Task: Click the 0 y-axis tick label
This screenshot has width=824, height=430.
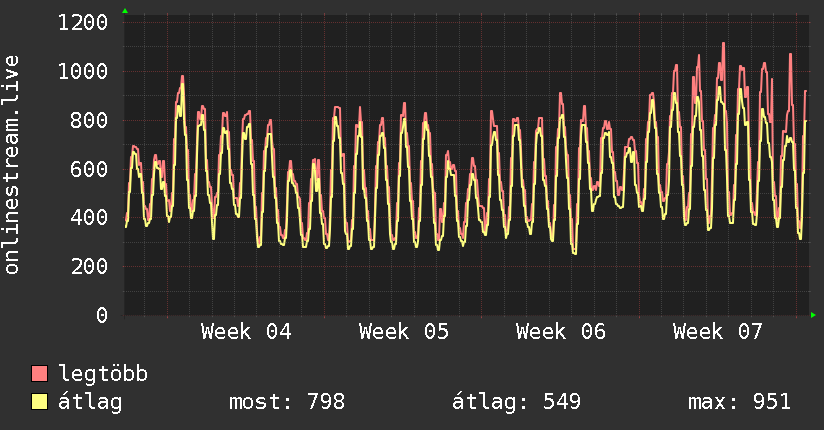Action: tap(102, 315)
